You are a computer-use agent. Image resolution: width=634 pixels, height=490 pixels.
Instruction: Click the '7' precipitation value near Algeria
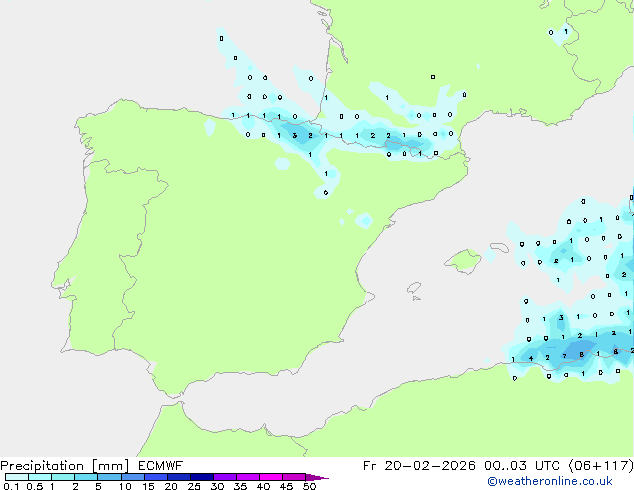click(x=564, y=356)
